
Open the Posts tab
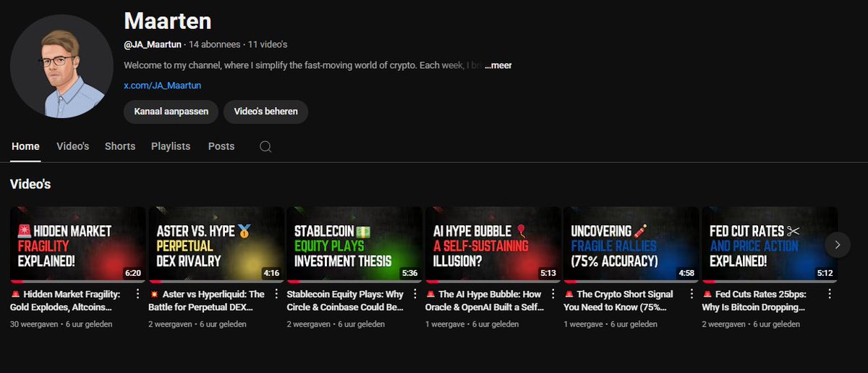coord(221,146)
